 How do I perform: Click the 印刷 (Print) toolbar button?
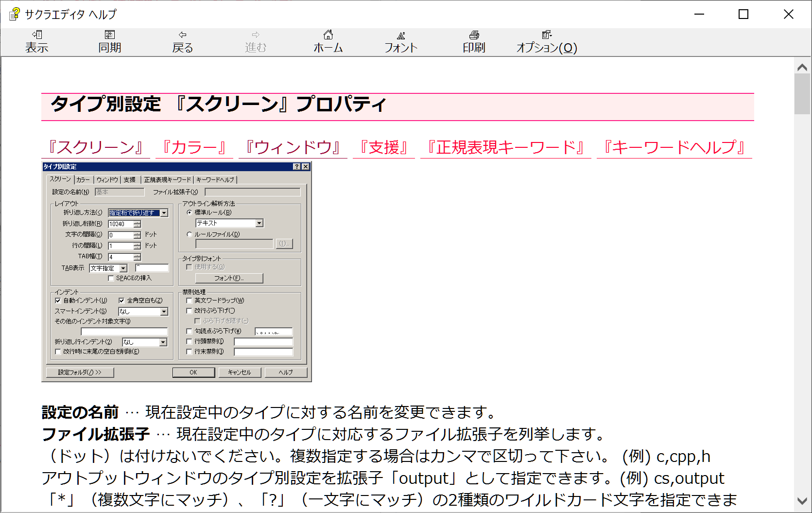pyautogui.click(x=474, y=42)
